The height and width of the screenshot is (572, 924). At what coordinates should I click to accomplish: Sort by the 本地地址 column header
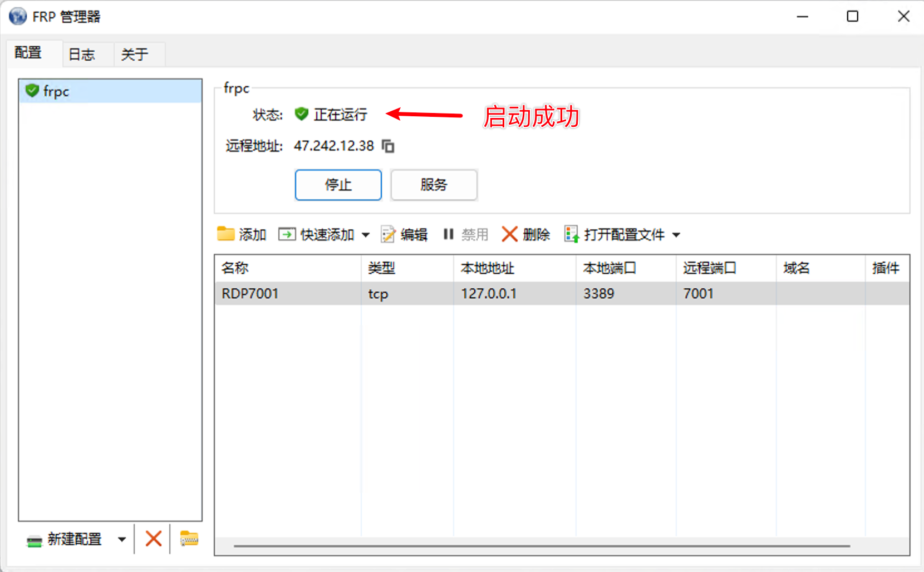point(515,268)
